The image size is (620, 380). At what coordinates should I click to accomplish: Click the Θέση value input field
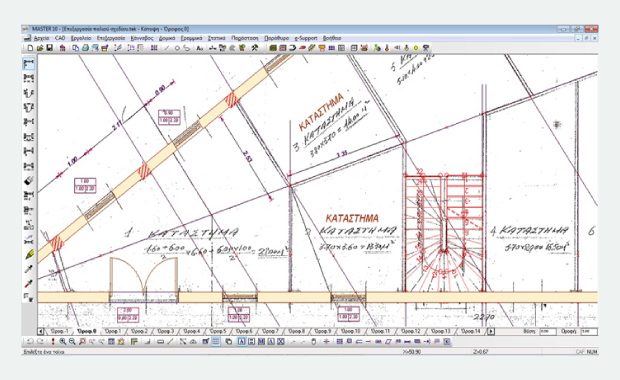click(x=548, y=331)
